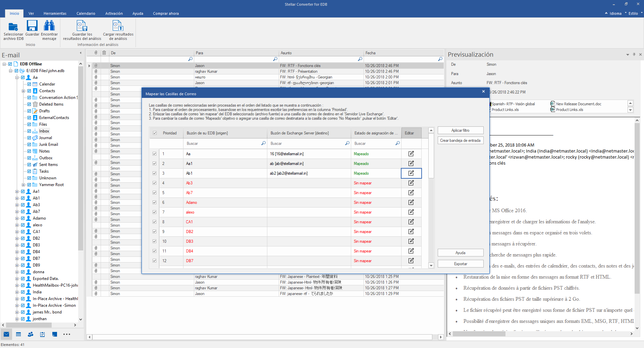Switch to Contacts view icon at bottom

pyautogui.click(x=31, y=334)
